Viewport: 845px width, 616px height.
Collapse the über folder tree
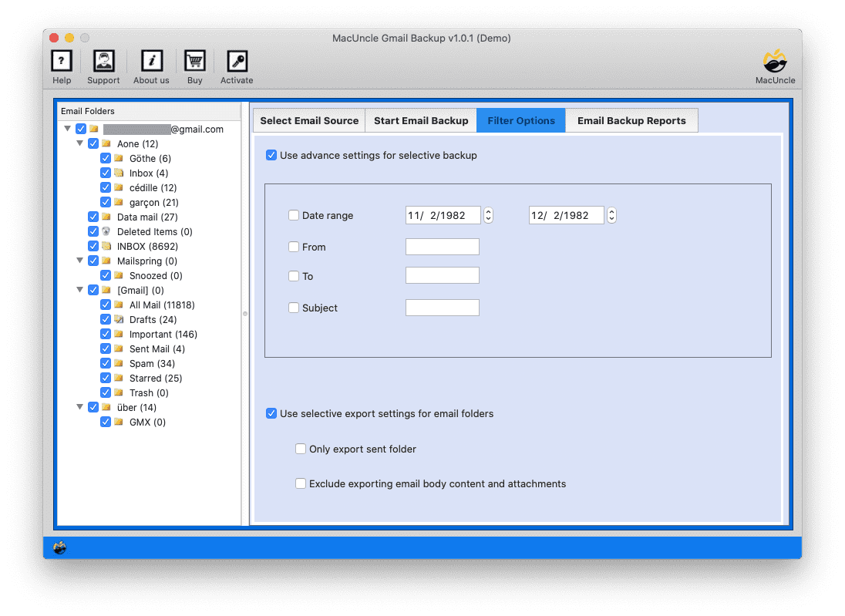pyautogui.click(x=80, y=408)
